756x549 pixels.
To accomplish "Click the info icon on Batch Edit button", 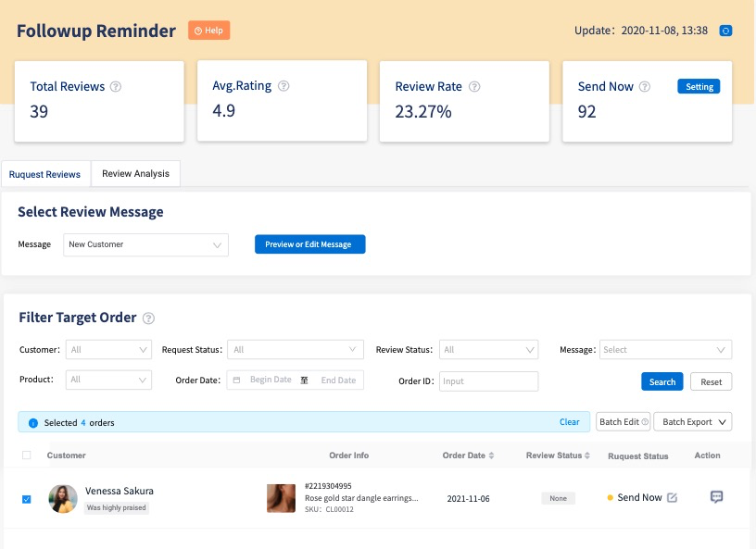I will click(646, 421).
